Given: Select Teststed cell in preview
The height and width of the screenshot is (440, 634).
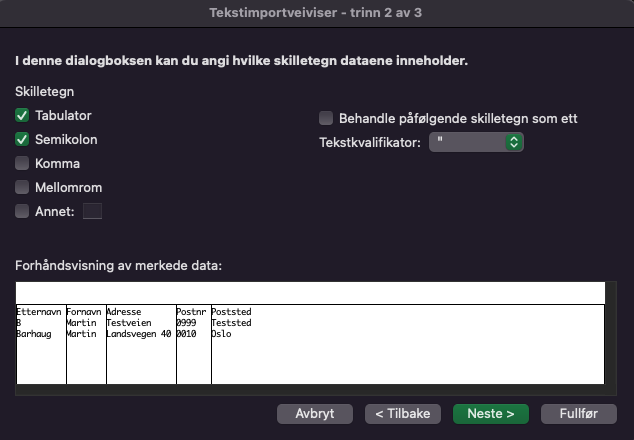Looking at the screenshot, I should [x=231, y=323].
